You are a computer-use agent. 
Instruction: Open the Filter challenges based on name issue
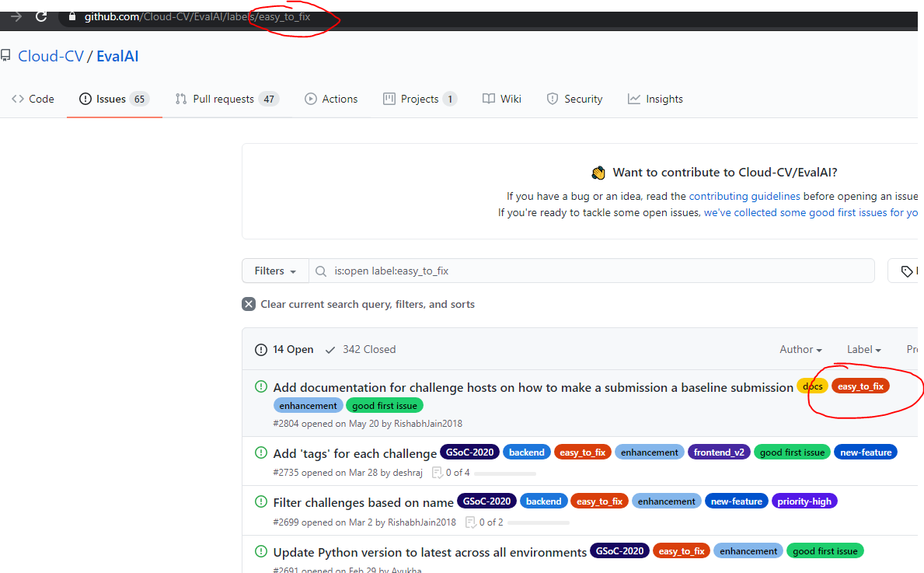[363, 502]
